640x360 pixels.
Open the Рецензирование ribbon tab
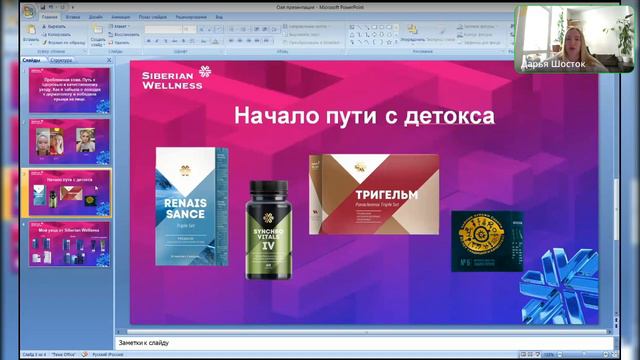coord(191,17)
